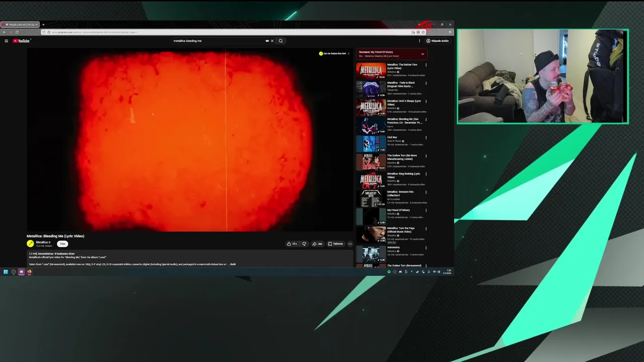Image resolution: width=644 pixels, height=362 pixels.
Task: Open options menu for 'Until It Sleeps'
Action: pyautogui.click(x=426, y=101)
